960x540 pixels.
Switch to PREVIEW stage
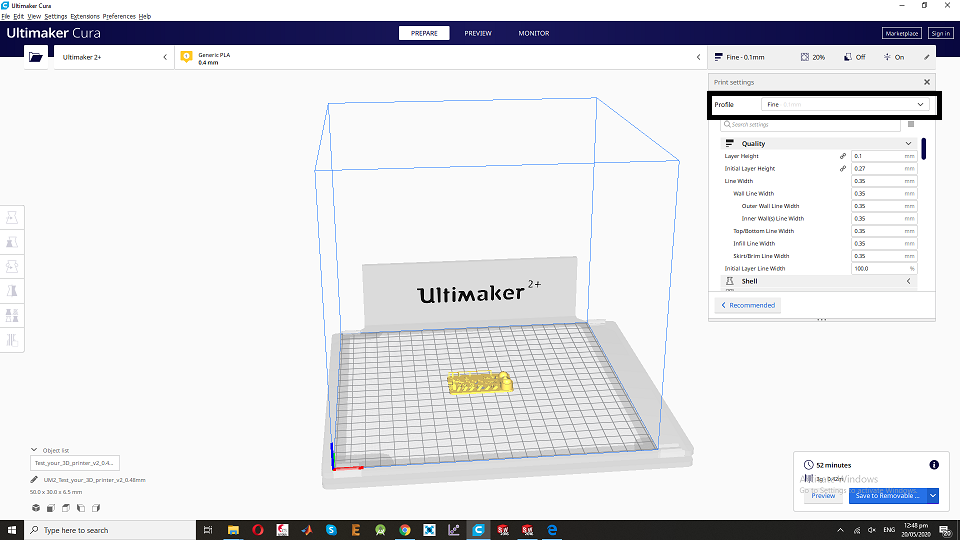point(478,33)
